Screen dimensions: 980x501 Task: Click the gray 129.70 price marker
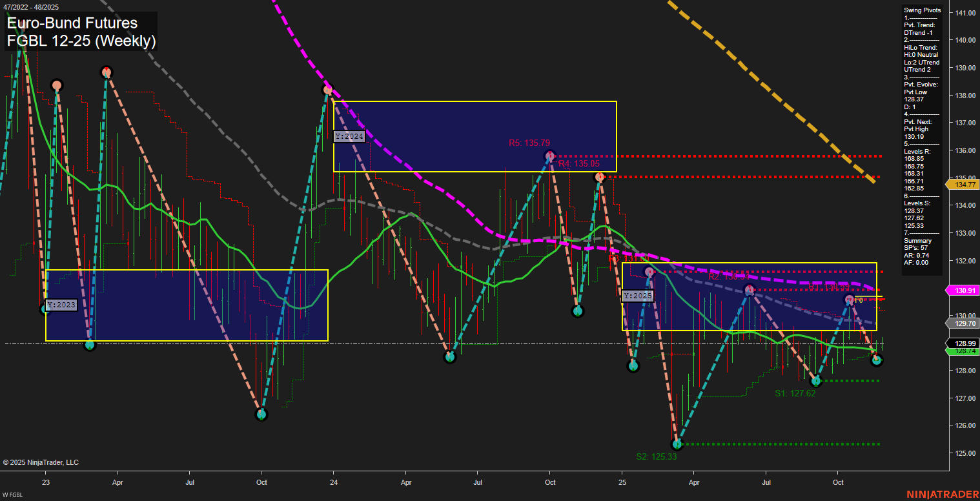point(963,323)
